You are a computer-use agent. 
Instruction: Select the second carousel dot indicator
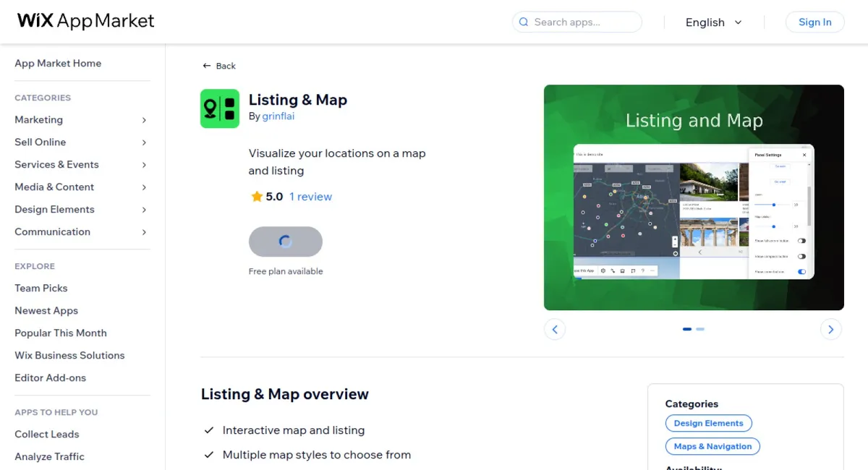coord(700,329)
